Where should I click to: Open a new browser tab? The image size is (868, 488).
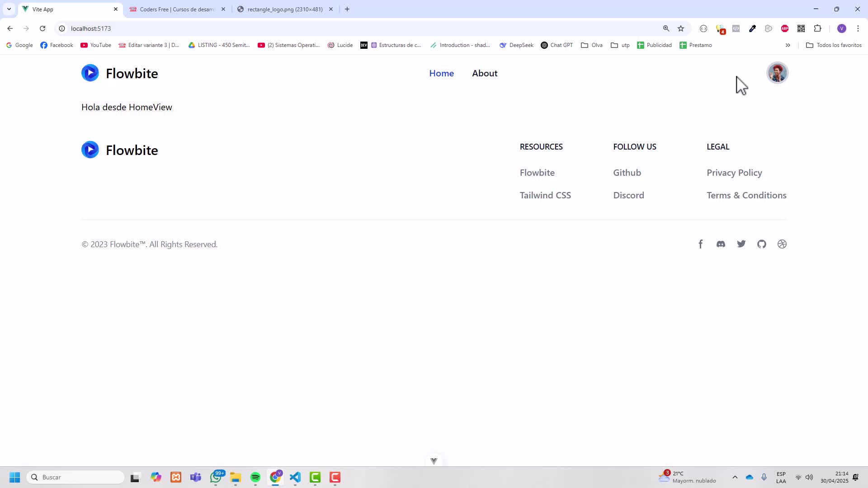347,9
